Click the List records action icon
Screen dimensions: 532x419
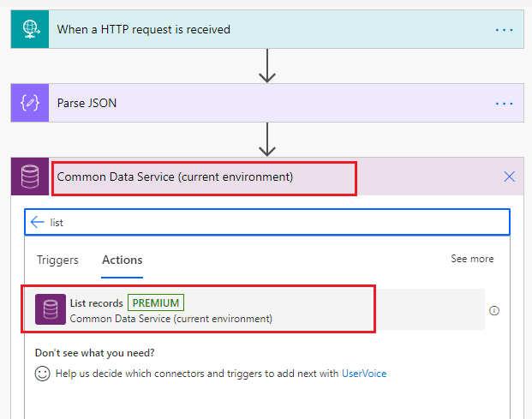(x=51, y=309)
